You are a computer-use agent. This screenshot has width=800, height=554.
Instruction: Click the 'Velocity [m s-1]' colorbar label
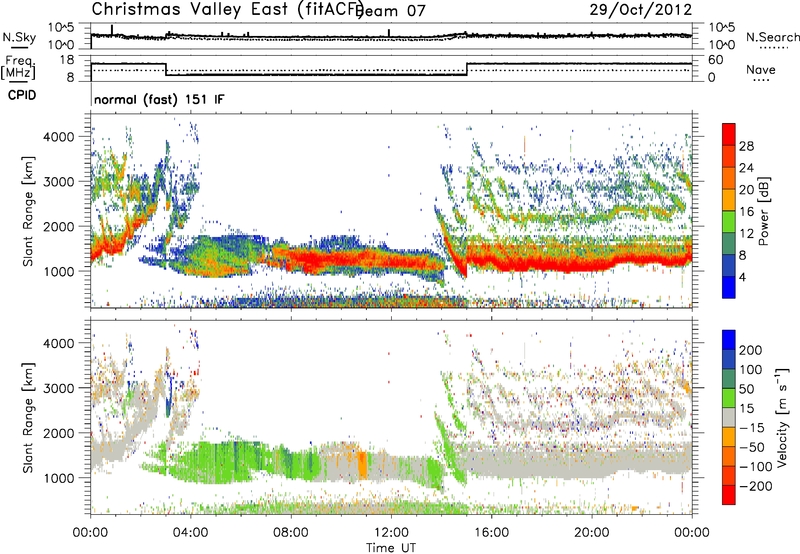tap(781, 417)
